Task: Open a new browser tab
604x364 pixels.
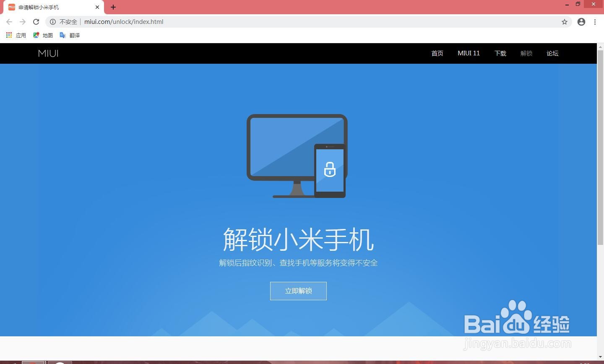Action: (x=113, y=7)
